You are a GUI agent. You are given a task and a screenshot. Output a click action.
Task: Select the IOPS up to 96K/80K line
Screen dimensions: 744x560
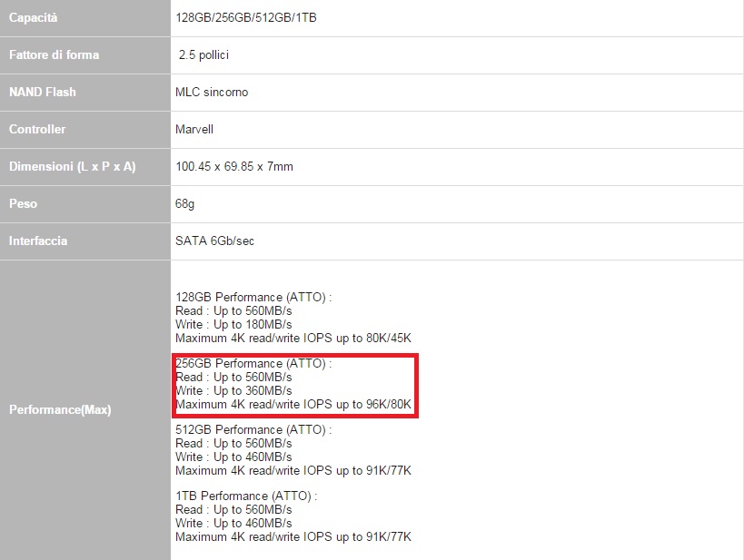point(293,404)
